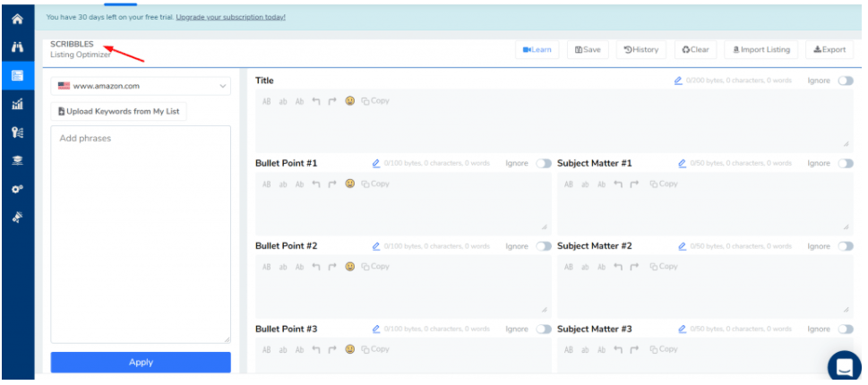Apply capitalized Ab in Bullet Point #3
This screenshot has height=385, width=868.
(x=299, y=349)
